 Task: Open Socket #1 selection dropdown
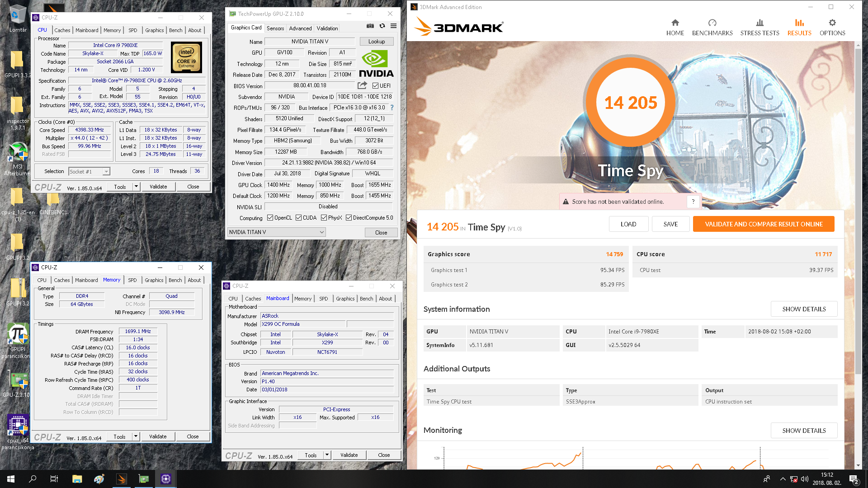click(89, 171)
